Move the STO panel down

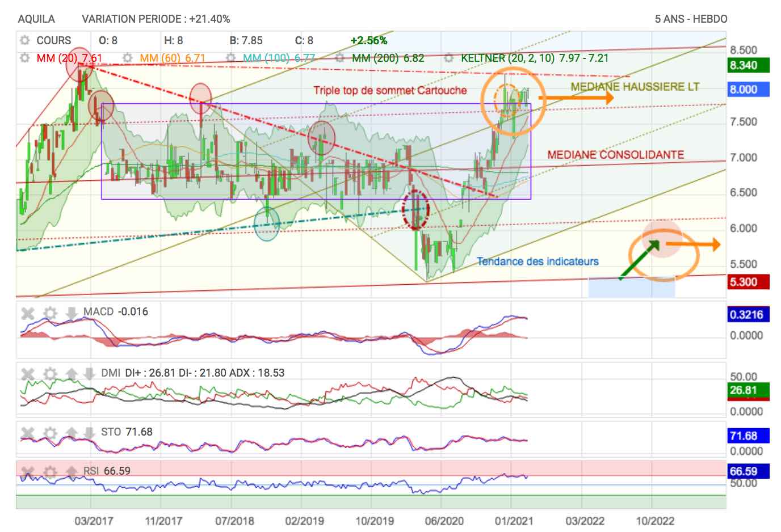89,432
